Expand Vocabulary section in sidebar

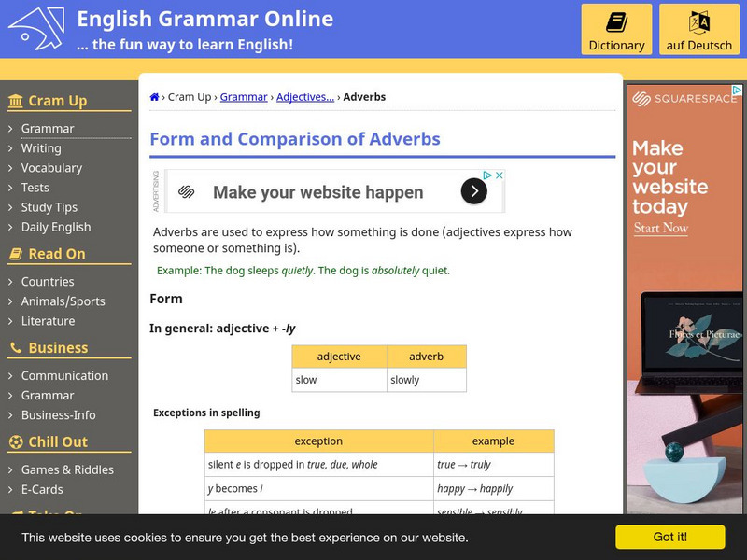(51, 168)
